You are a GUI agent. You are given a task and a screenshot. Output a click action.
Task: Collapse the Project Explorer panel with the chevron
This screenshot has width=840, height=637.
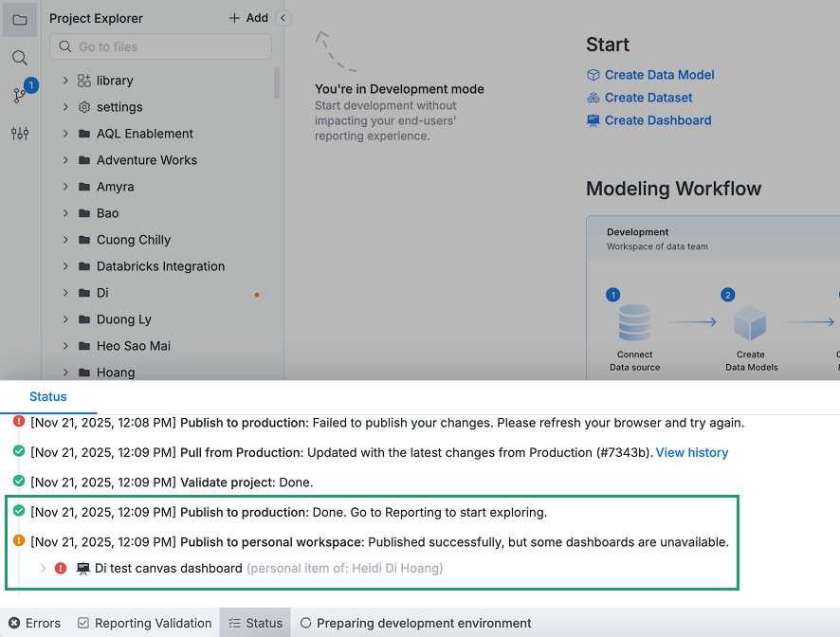point(282,17)
